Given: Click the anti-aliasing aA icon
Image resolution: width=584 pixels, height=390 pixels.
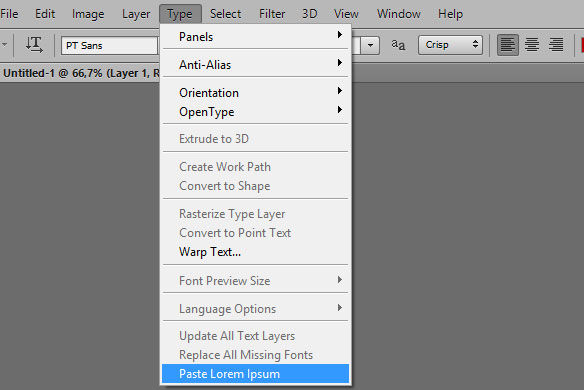Looking at the screenshot, I should (398, 45).
